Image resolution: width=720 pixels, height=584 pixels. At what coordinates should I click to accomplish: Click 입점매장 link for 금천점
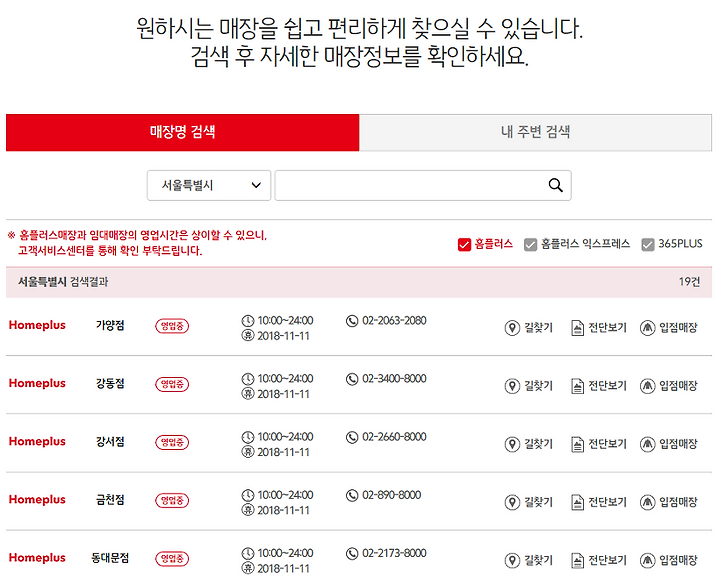[678, 502]
